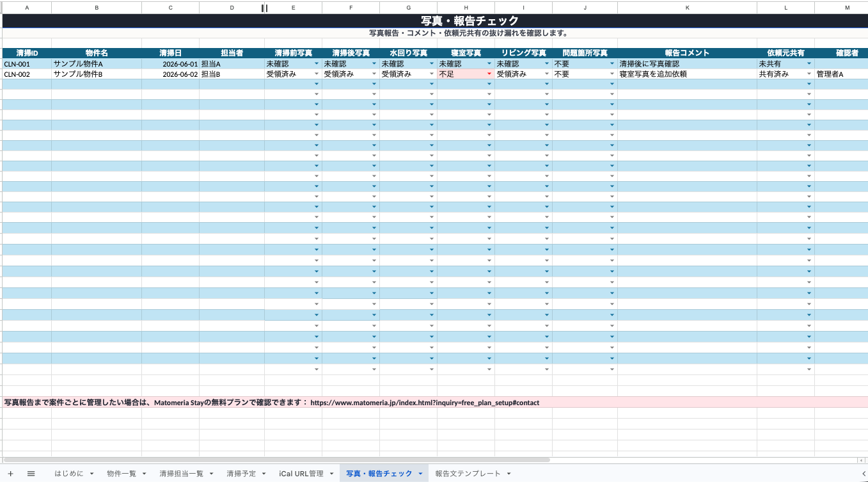Open リビング写真 dropdown in CLN-001 row
The width and height of the screenshot is (868, 482).
[547, 64]
